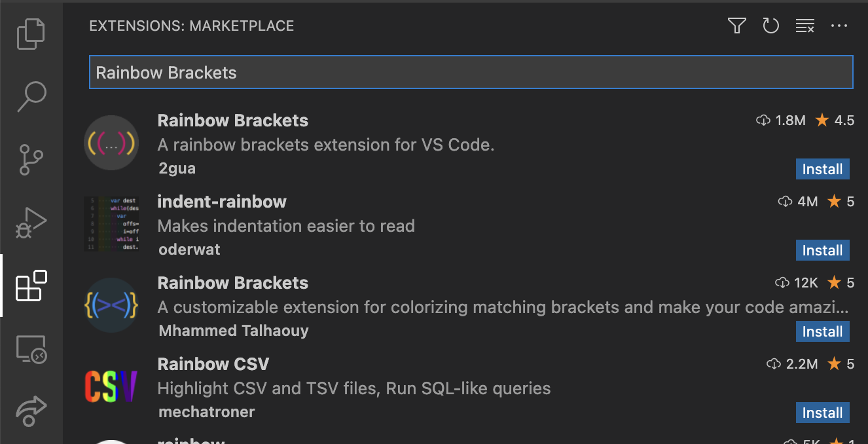Open Run and Debug view

(31, 223)
